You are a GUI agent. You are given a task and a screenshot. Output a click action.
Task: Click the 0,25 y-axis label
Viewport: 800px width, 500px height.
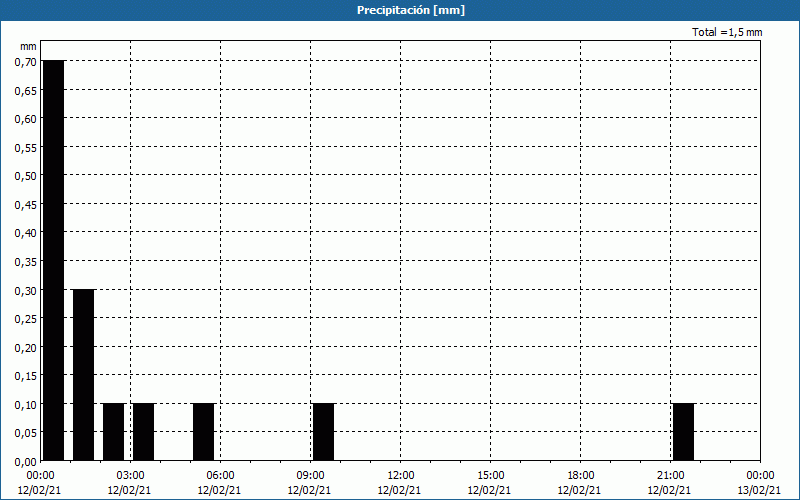click(x=26, y=319)
